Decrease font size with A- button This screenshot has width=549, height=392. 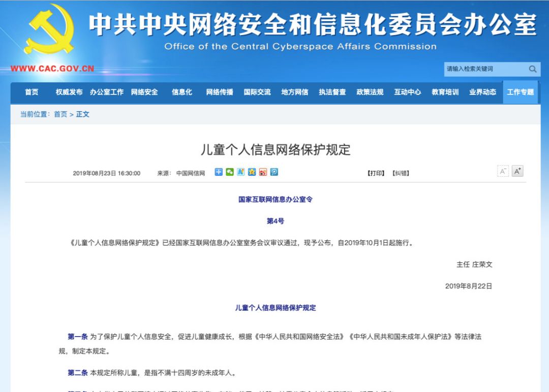point(503,171)
